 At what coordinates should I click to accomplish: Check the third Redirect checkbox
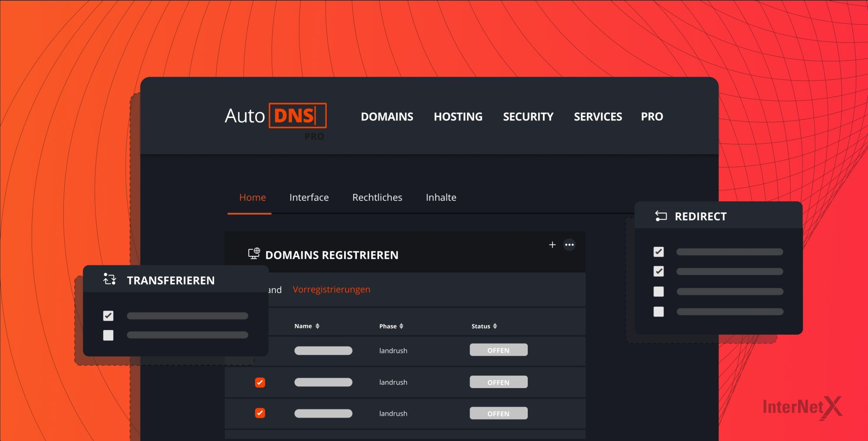tap(658, 291)
